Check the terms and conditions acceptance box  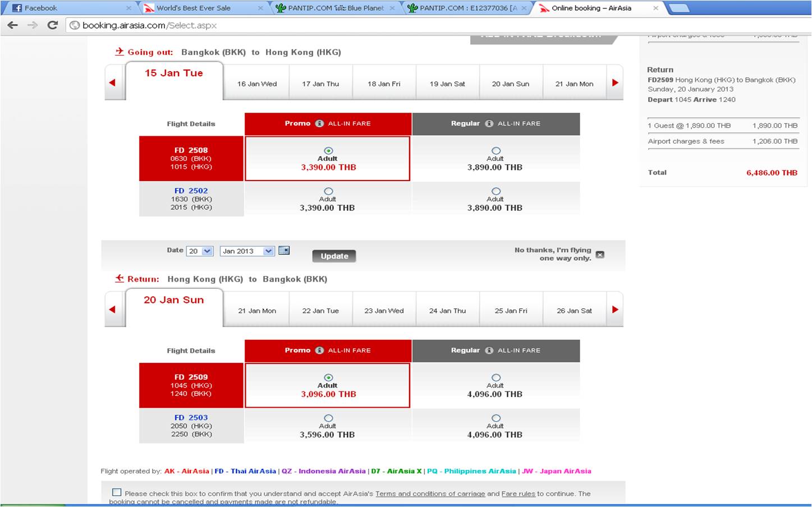[117, 492]
